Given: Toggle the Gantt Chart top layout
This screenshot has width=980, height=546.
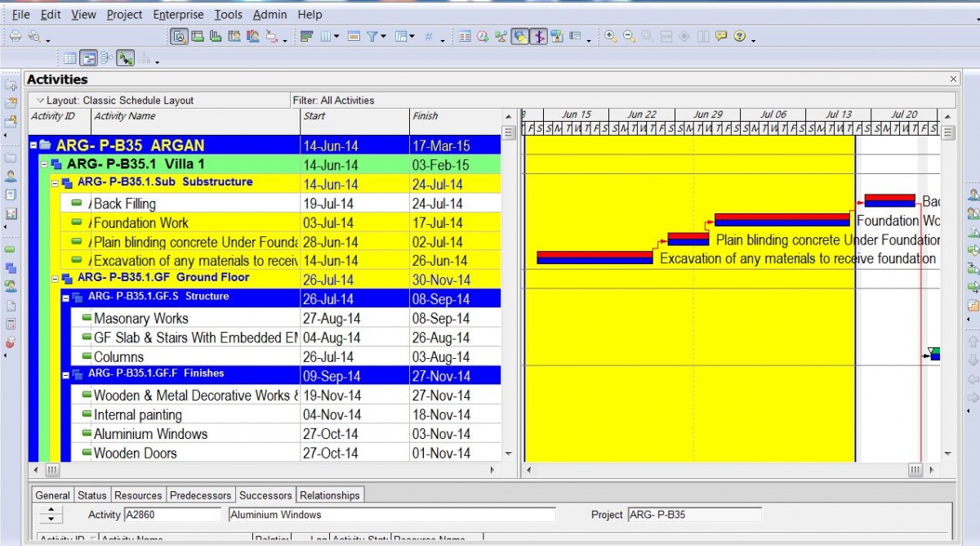Looking at the screenshot, I should coord(89,58).
